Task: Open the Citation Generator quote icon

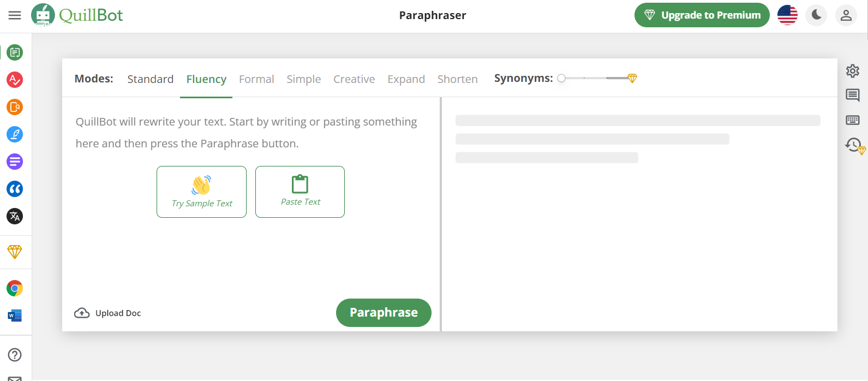Action: (x=15, y=189)
